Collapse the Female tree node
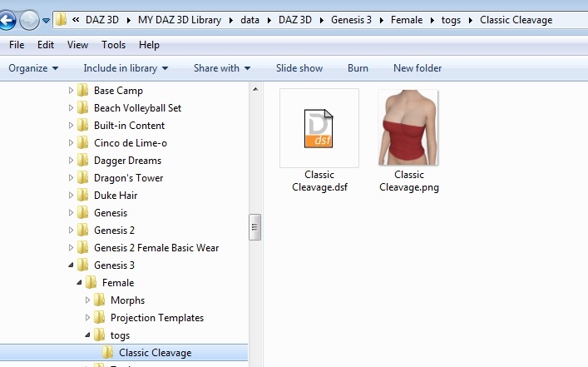Image resolution: width=588 pixels, height=367 pixels. pyautogui.click(x=79, y=283)
